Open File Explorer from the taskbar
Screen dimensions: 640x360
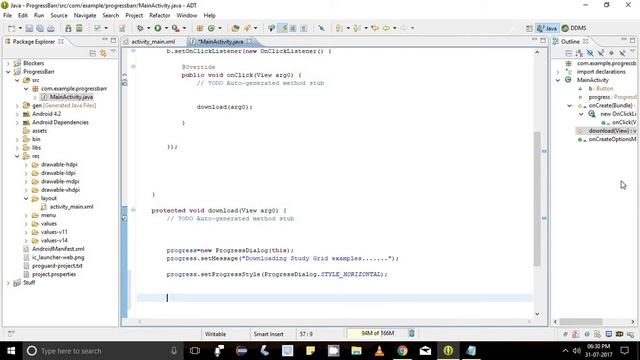tap(356, 351)
